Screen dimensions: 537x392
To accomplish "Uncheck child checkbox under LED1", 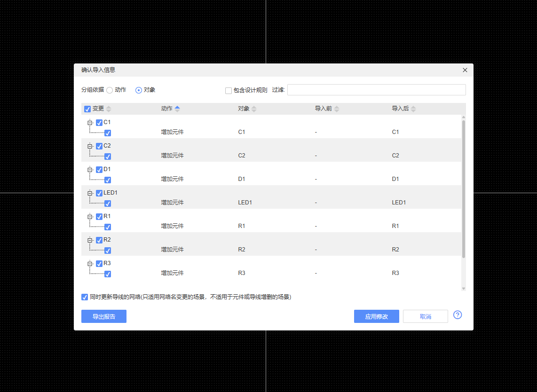I will pos(108,204).
